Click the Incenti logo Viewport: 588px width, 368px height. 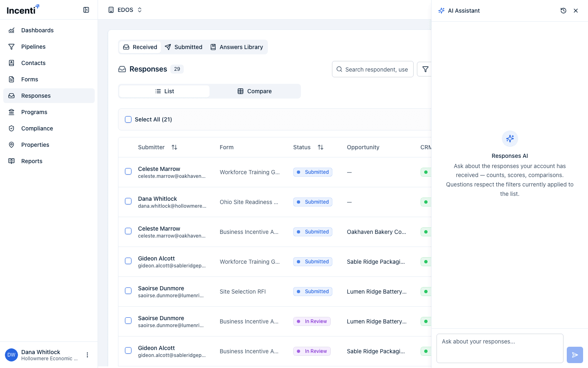point(23,9)
